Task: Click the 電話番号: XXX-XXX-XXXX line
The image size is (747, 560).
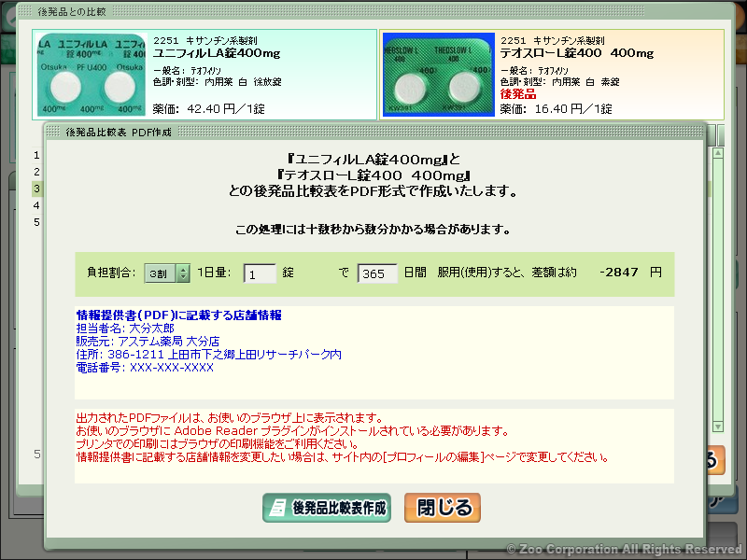Action: pyautogui.click(x=145, y=368)
